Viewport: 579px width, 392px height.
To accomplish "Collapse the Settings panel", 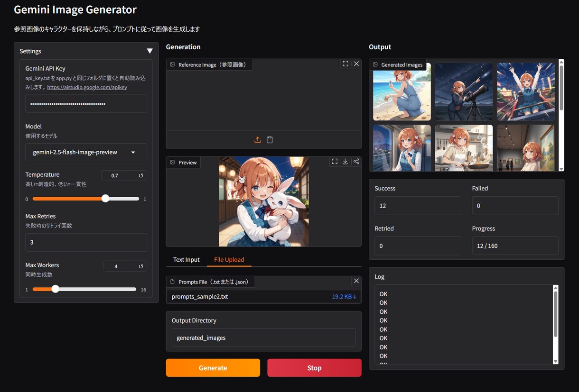I will click(x=149, y=51).
